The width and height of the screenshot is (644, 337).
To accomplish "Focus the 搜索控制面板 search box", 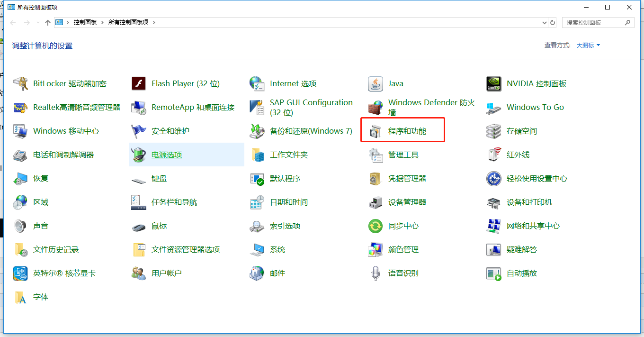I will 599,22.
